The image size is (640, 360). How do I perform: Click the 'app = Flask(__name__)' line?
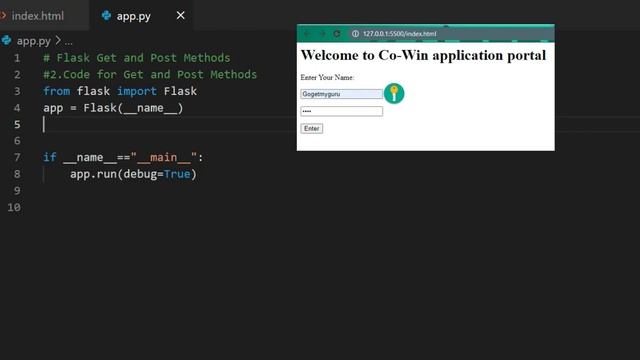[x=113, y=108]
